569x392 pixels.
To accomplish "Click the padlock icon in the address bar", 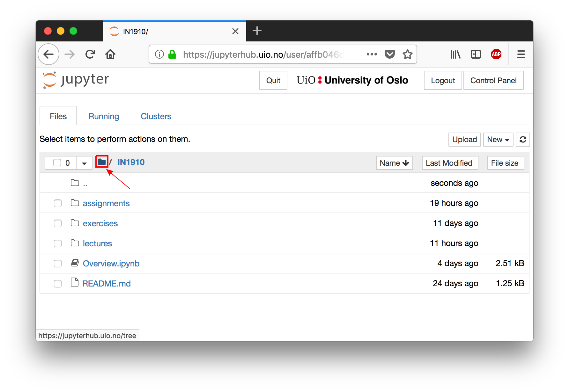I will point(172,54).
